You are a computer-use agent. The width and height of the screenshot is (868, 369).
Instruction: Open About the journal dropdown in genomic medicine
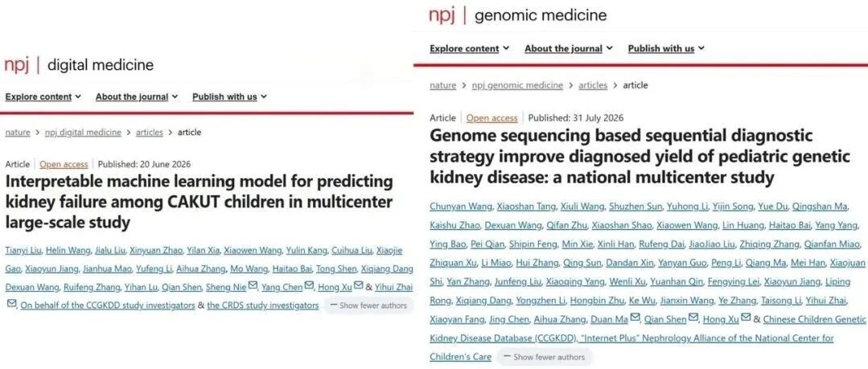point(569,49)
